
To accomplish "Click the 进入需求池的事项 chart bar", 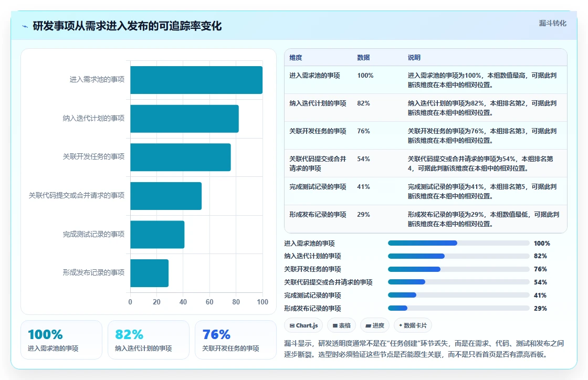I will [x=196, y=80].
